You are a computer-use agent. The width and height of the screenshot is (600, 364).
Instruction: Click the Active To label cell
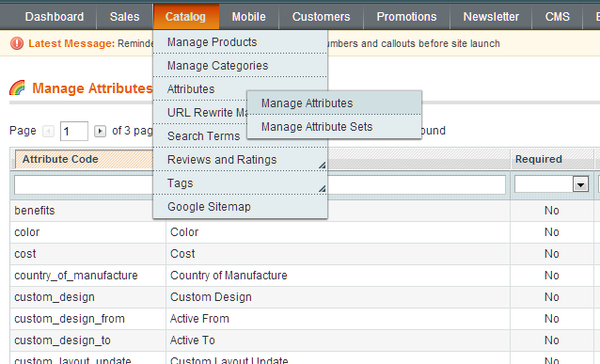coord(193,340)
